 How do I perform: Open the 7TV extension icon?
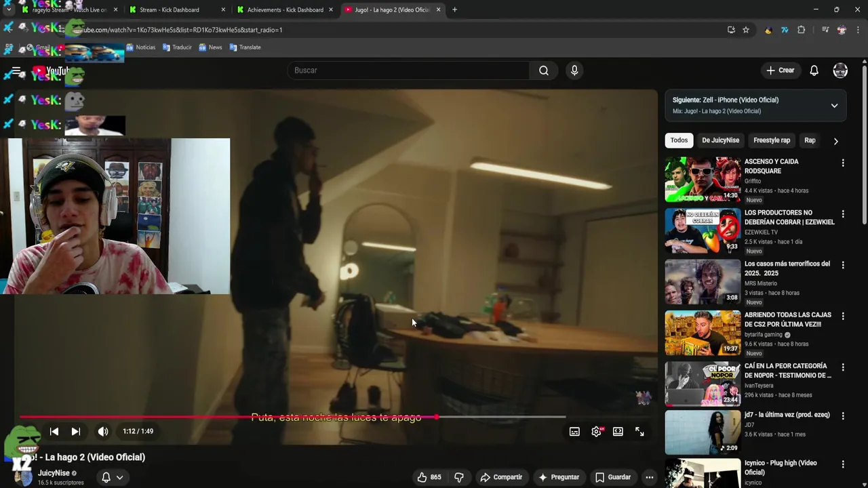point(785,30)
